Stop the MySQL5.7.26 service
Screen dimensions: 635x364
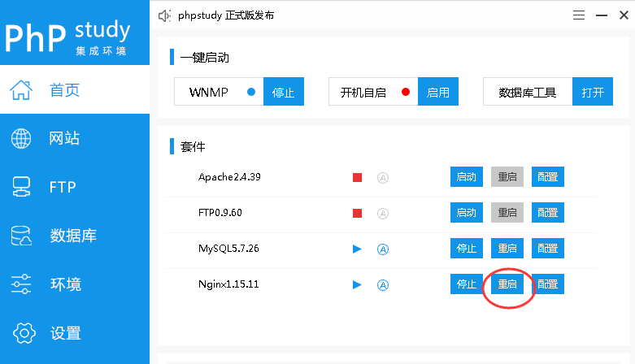coord(467,248)
